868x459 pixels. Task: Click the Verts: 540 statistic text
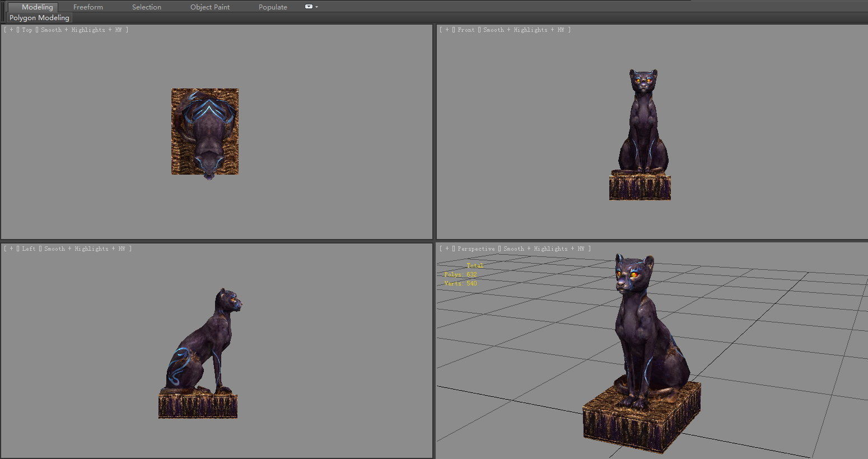pyautogui.click(x=460, y=283)
